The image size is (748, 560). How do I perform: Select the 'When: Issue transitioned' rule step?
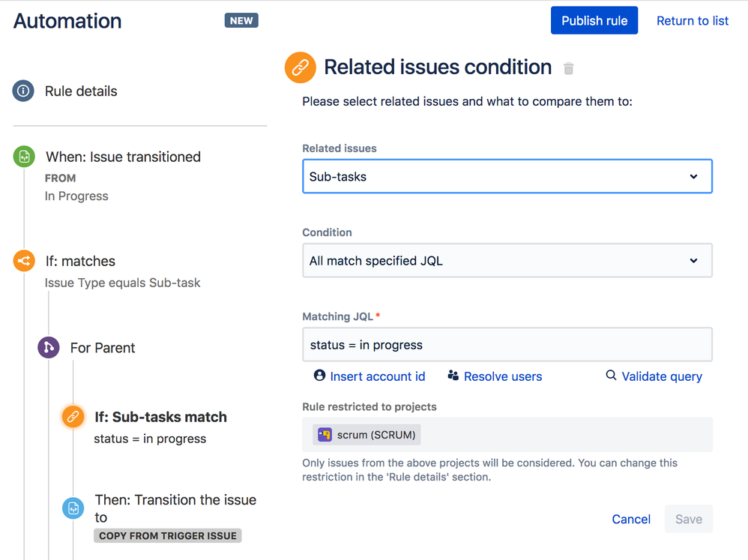coord(124,157)
